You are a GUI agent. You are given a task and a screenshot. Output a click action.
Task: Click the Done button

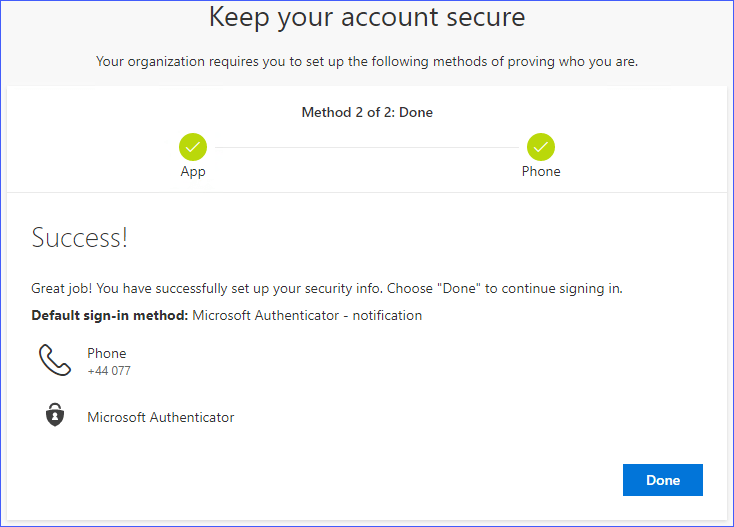(x=662, y=480)
